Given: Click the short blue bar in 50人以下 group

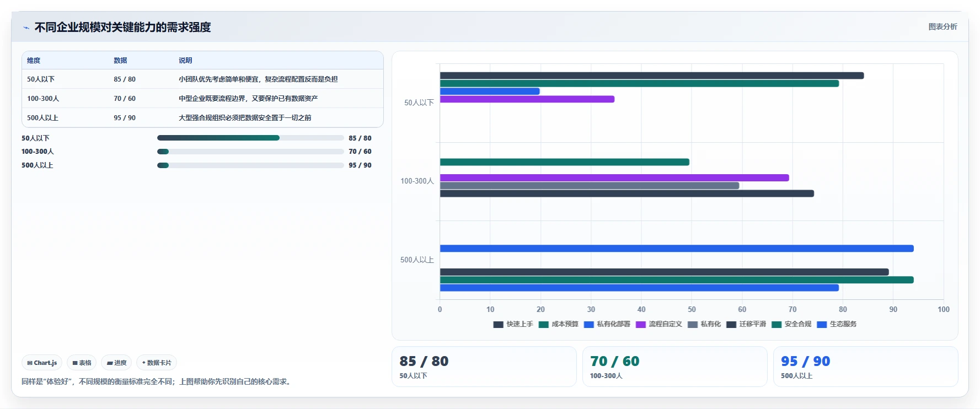Looking at the screenshot, I should click(x=490, y=92).
